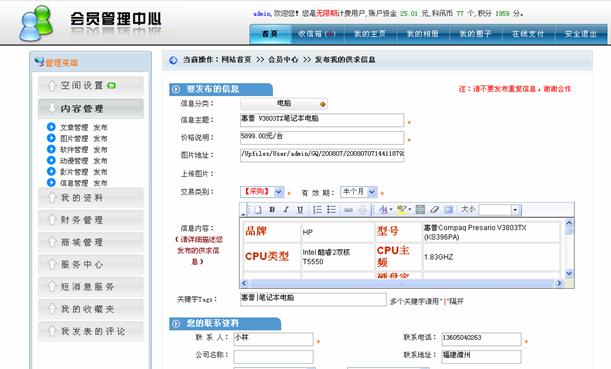The width and height of the screenshot is (611, 369).
Task: Click 网站首页 in the breadcrumb
Action: click(x=236, y=60)
